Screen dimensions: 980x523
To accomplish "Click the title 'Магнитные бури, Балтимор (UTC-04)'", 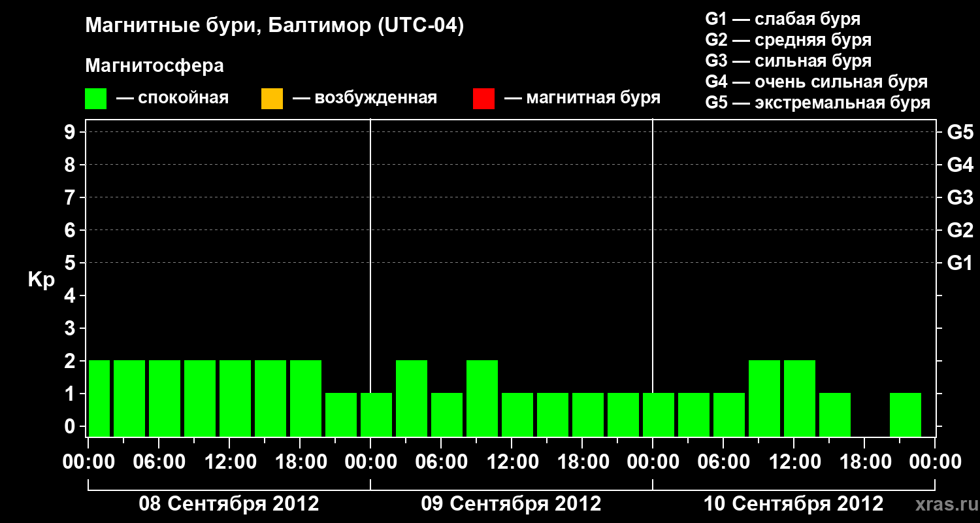I will pyautogui.click(x=274, y=27).
